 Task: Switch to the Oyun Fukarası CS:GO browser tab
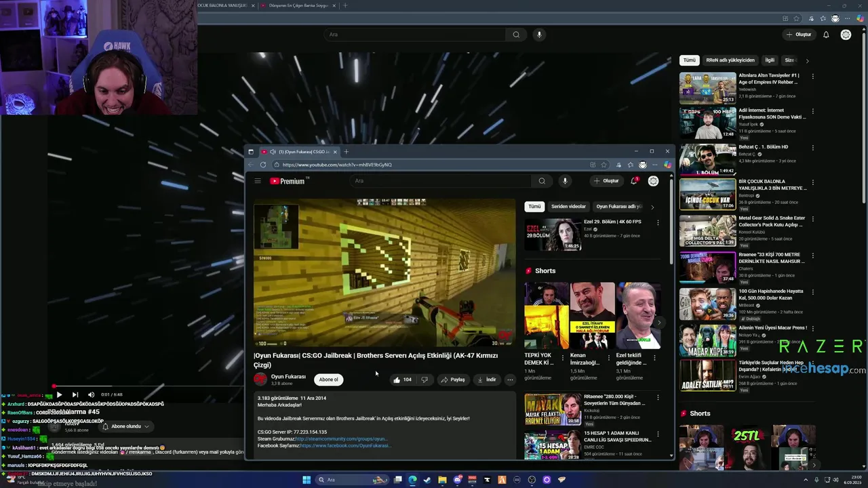(299, 152)
